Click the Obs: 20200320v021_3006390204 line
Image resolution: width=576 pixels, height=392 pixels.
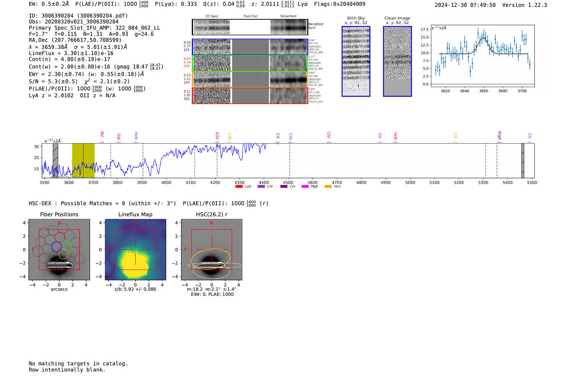click(74, 22)
